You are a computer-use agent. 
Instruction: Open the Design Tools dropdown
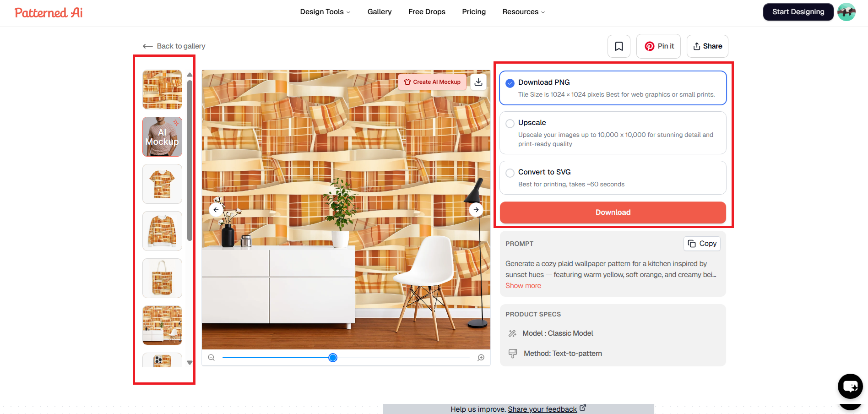pyautogui.click(x=325, y=11)
